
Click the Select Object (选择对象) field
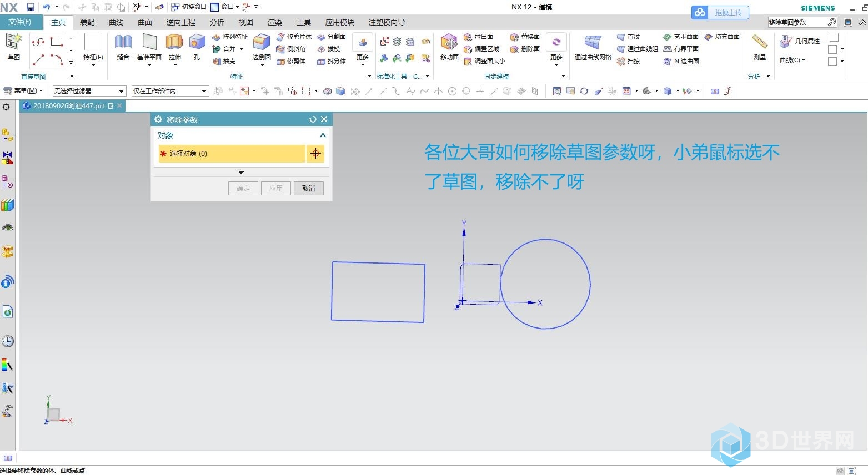tap(232, 154)
